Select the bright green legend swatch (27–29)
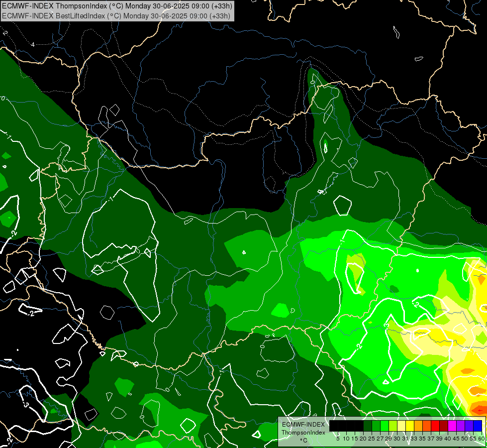Image resolution: width=487 pixels, height=448 pixels. pos(385,426)
